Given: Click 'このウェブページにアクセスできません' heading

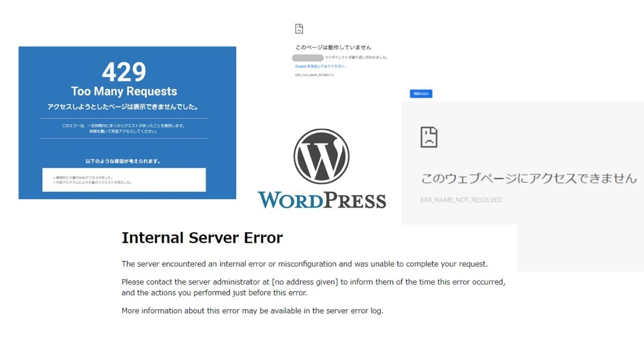Looking at the screenshot, I should coord(529,178).
